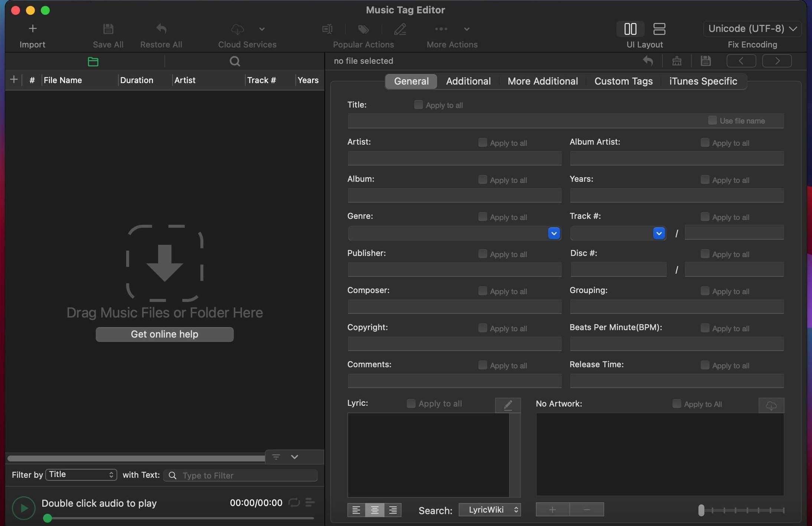Viewport: 812px width, 526px height.
Task: Open More Actions ellipsis icon
Action: tap(441, 29)
